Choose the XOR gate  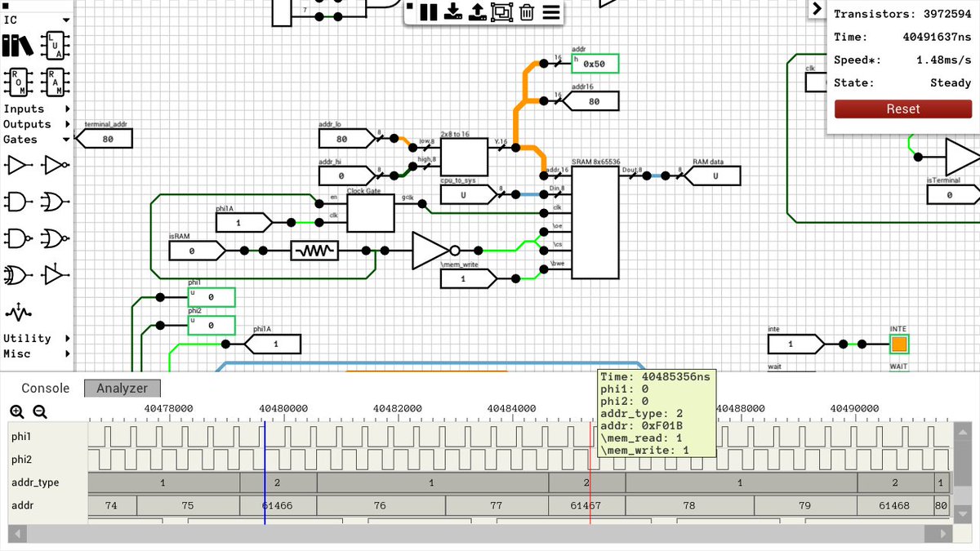click(16, 275)
